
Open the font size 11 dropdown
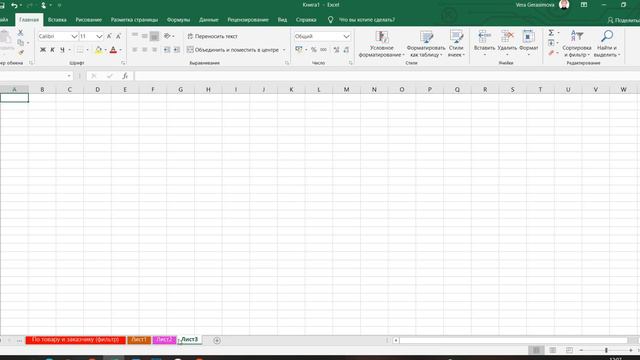point(99,36)
